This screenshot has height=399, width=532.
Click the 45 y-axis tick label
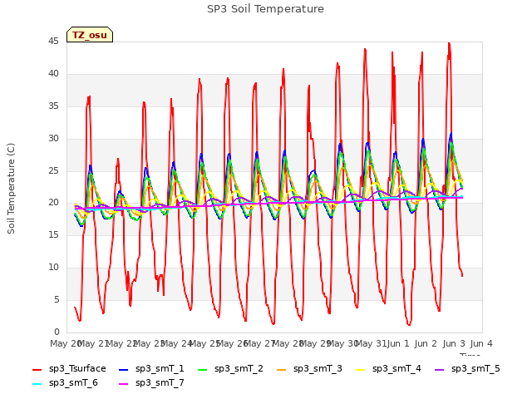coord(53,42)
